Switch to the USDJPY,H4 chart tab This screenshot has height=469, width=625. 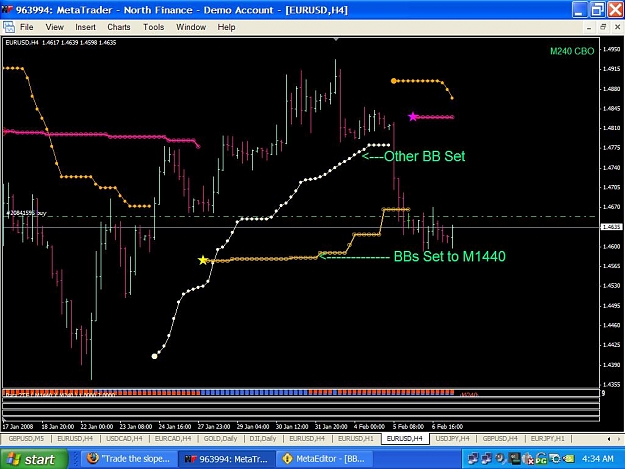coord(452,438)
